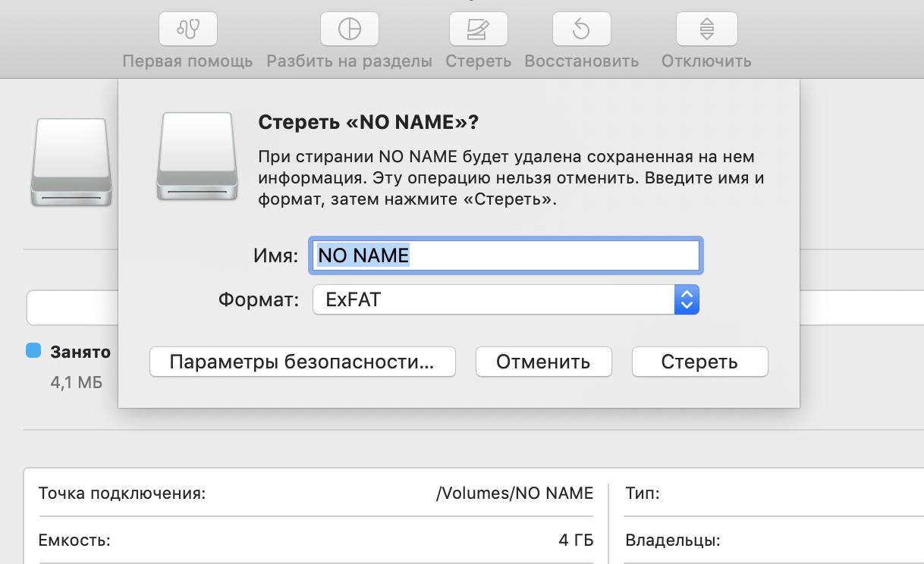Click the Unmount toolbar icon
924x564 pixels.
706,30
